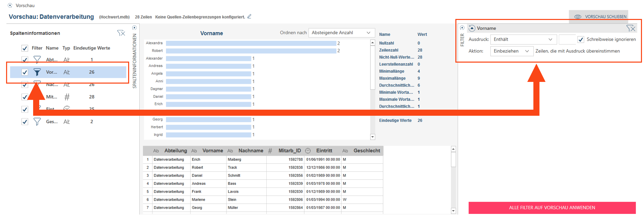Uncheck the checkbox for the Mitarb_ID column row
This screenshot has width=644, height=221.
click(x=25, y=97)
